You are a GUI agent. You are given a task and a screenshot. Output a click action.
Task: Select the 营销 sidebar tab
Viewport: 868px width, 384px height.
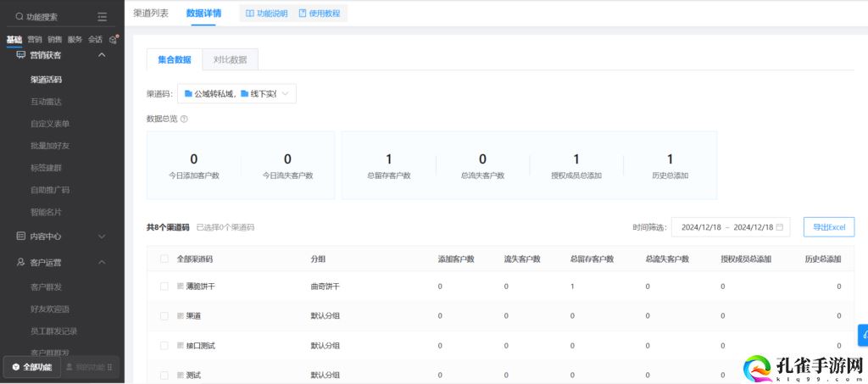point(35,39)
